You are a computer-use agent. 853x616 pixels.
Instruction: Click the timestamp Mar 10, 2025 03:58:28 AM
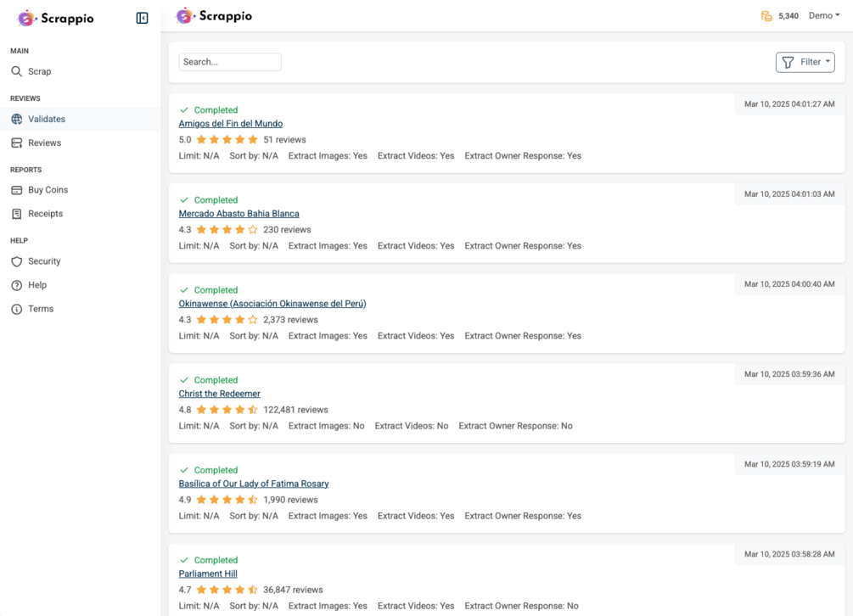click(789, 554)
